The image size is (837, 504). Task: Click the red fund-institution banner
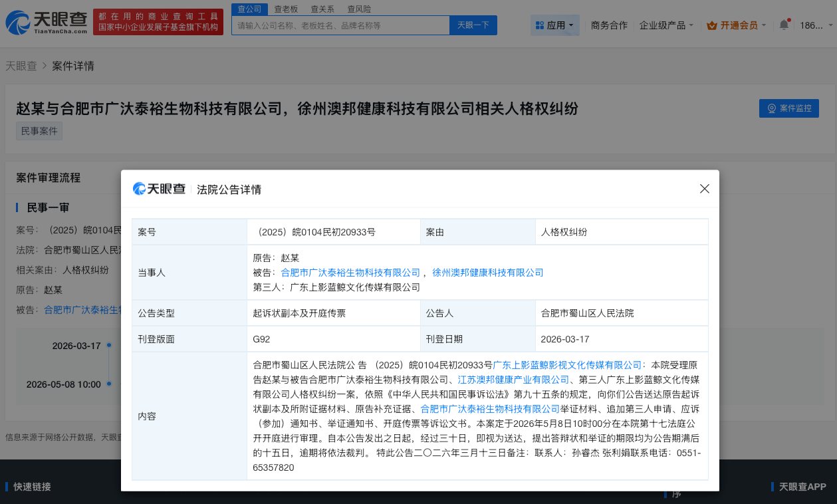pos(158,22)
